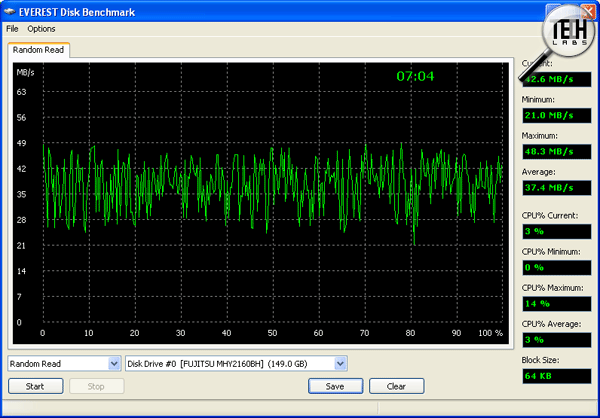Click the CPU% Maximum 14 % value
Screen dimensions: 600x418
(556, 304)
